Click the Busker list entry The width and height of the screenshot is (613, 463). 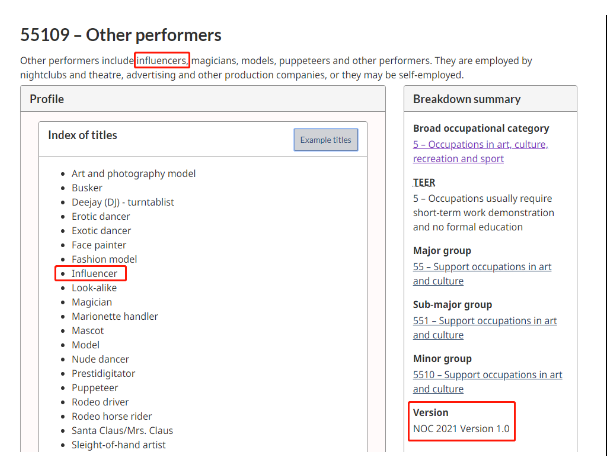(87, 187)
